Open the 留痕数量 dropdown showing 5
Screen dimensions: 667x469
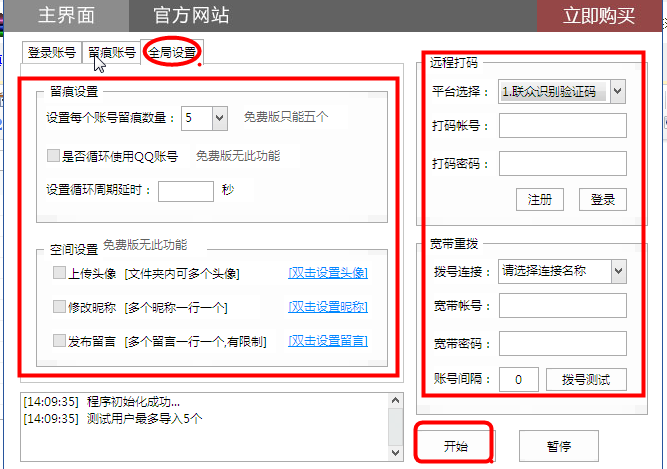[205, 118]
